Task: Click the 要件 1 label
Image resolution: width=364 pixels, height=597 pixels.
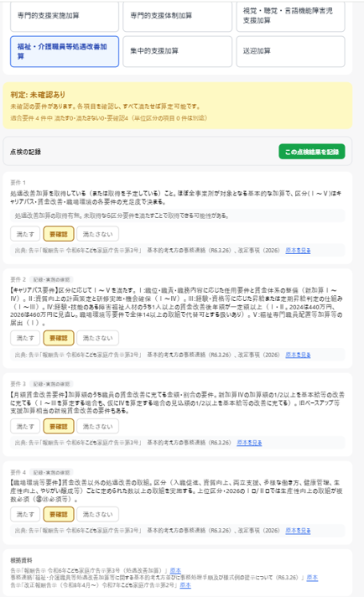Action: click(x=18, y=183)
